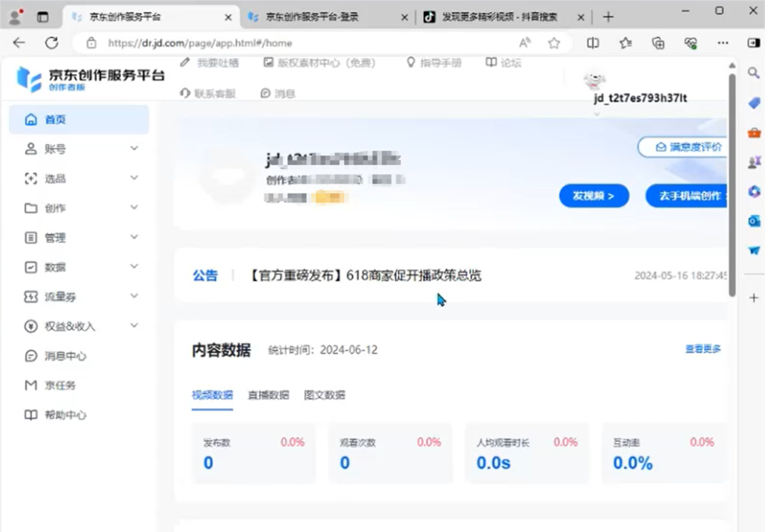The image size is (765, 532).
Task: Open the 首页 home sidebar item
Action: 79,119
